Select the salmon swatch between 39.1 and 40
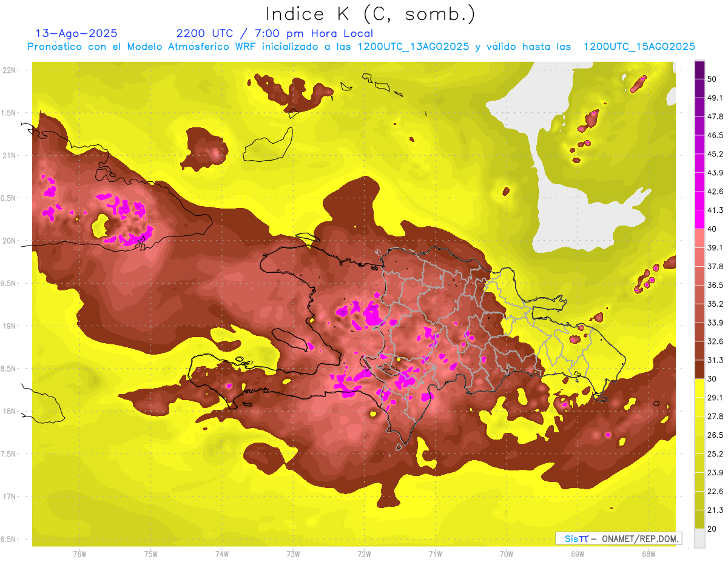The image size is (728, 562). [x=699, y=238]
